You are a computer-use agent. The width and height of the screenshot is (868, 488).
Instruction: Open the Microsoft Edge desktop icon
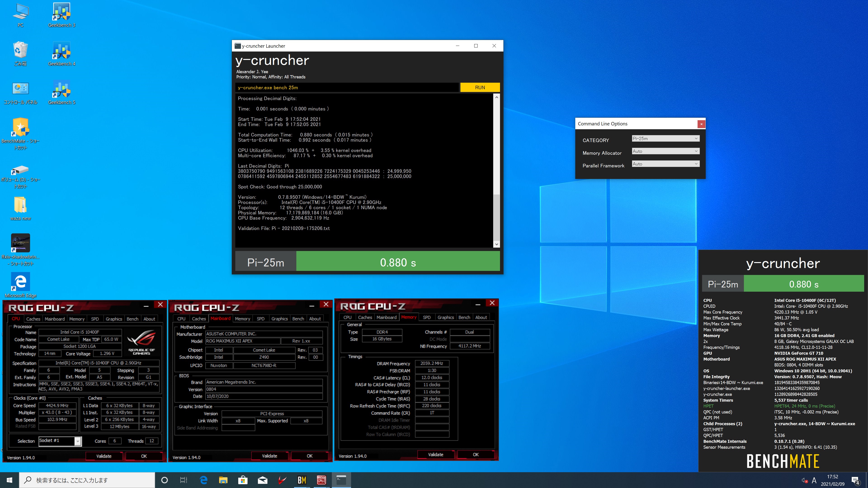[x=20, y=285]
